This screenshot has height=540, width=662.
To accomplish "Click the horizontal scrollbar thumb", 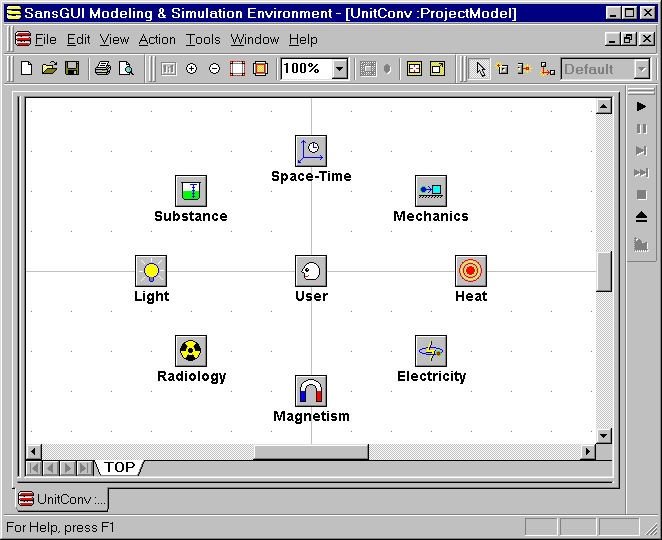I will tap(310, 452).
